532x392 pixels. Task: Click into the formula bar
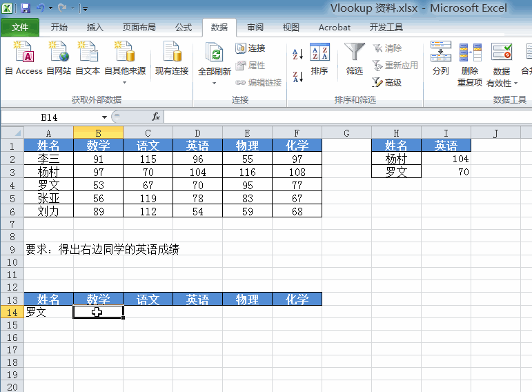348,117
